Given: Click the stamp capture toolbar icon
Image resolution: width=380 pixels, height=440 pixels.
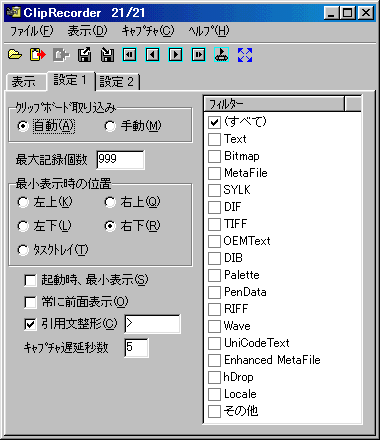Looking at the screenshot, I should (221, 55).
